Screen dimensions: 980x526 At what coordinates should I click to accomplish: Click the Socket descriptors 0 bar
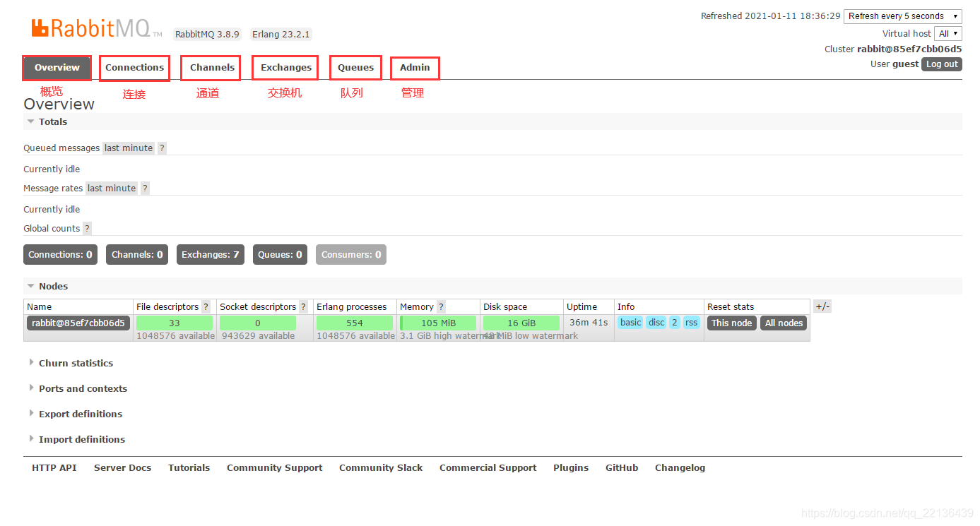[258, 323]
